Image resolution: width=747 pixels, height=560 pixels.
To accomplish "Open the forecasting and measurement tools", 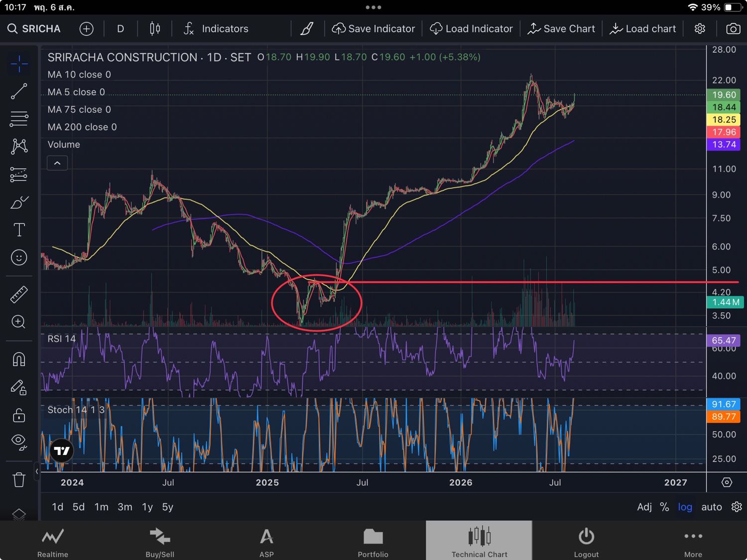I will [19, 174].
